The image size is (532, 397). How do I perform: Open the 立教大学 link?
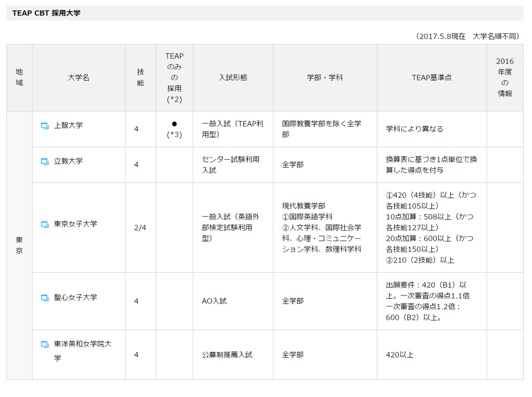point(68,161)
